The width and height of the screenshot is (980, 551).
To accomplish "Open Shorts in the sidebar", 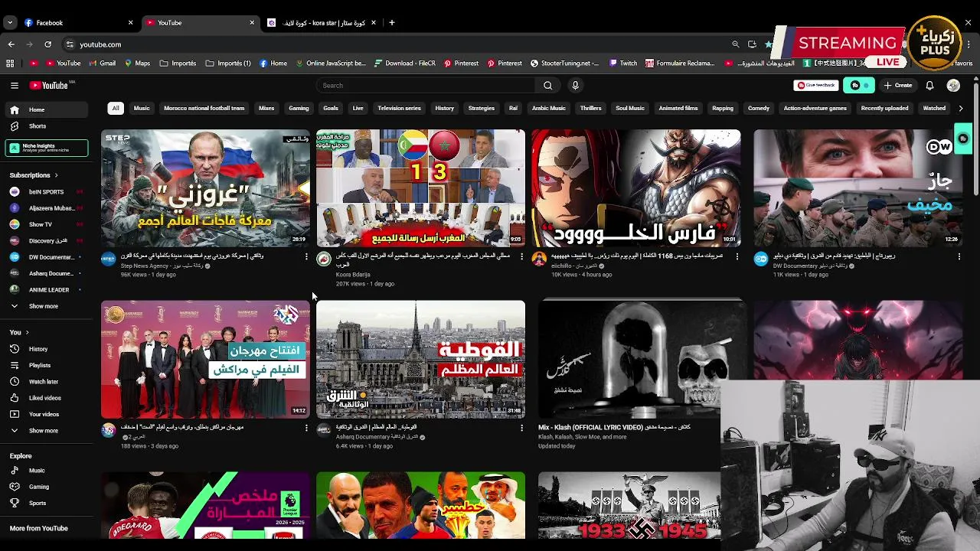I will click(46, 126).
